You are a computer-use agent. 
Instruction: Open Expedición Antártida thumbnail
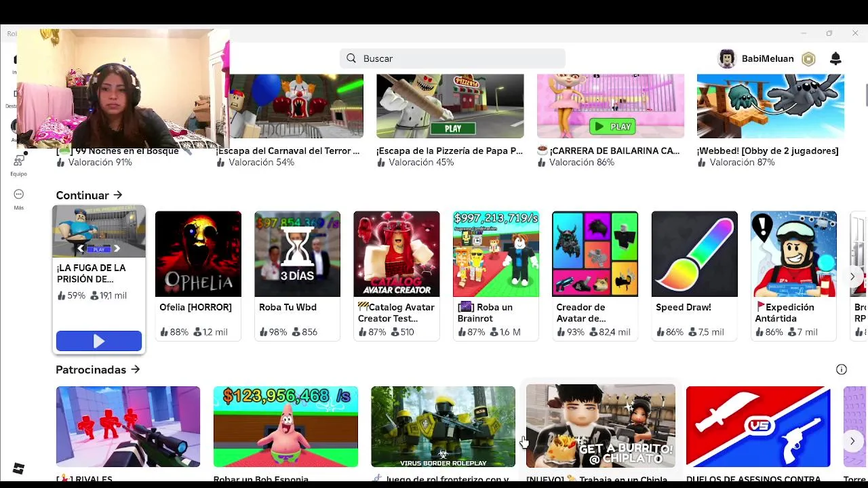793,254
